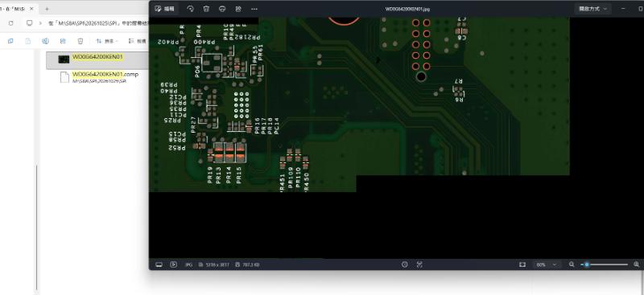Click the paste icon in Explorer toolbar
This screenshot has height=295, width=644.
click(28, 41)
